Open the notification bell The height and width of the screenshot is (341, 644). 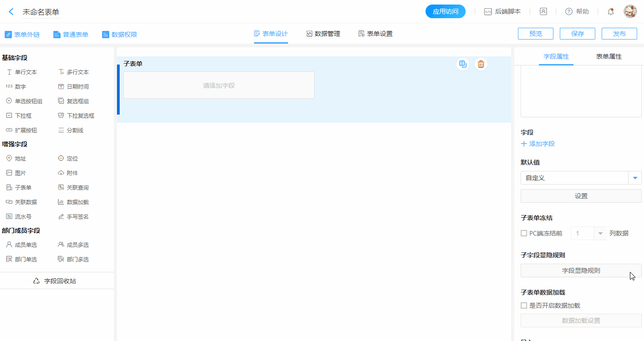click(611, 12)
